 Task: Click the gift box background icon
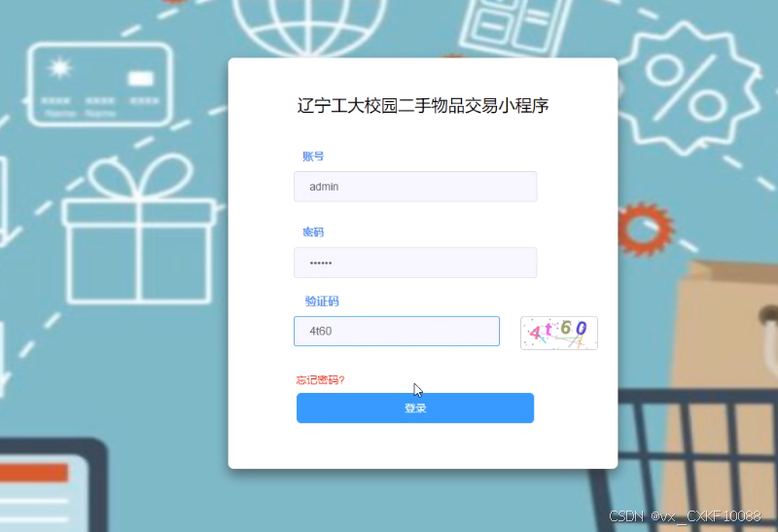coord(139,229)
